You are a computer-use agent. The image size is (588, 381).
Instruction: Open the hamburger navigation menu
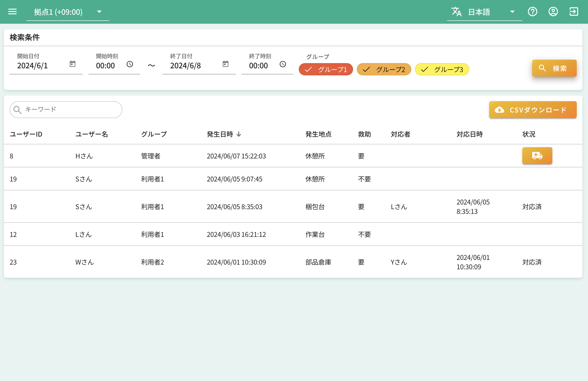point(12,12)
